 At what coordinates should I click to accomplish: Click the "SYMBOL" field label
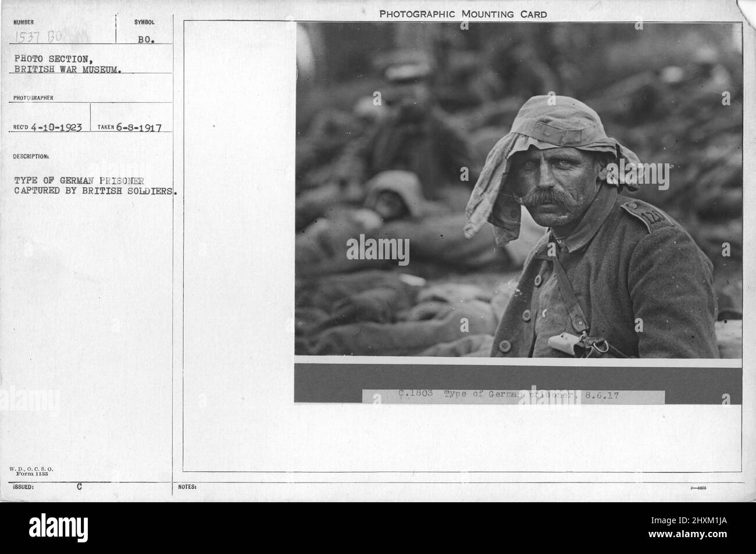tap(144, 22)
